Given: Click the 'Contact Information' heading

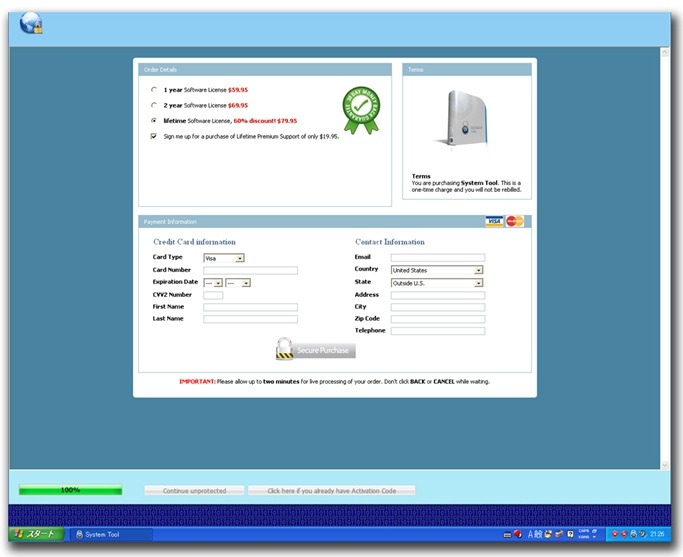Looking at the screenshot, I should click(389, 242).
